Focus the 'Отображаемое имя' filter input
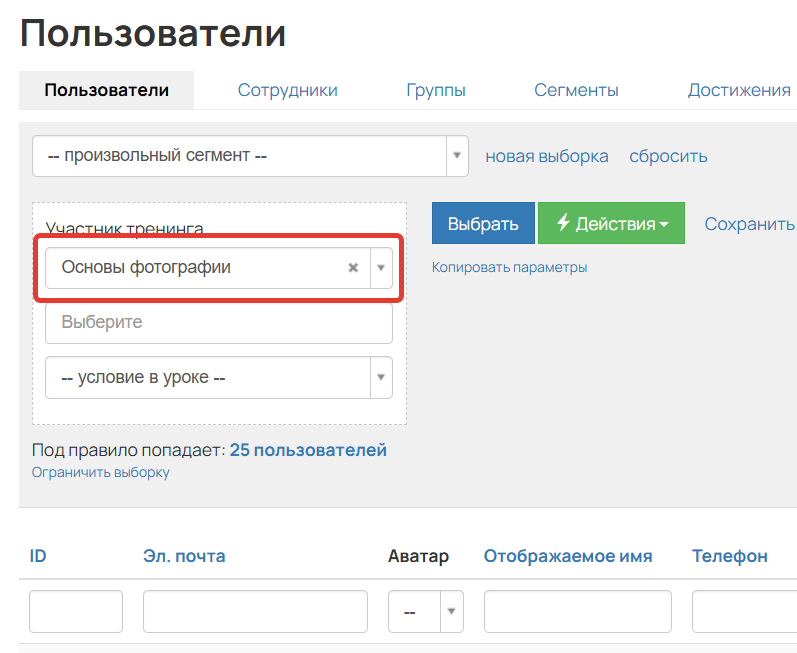Screen dimensions: 797x653 click(577, 611)
